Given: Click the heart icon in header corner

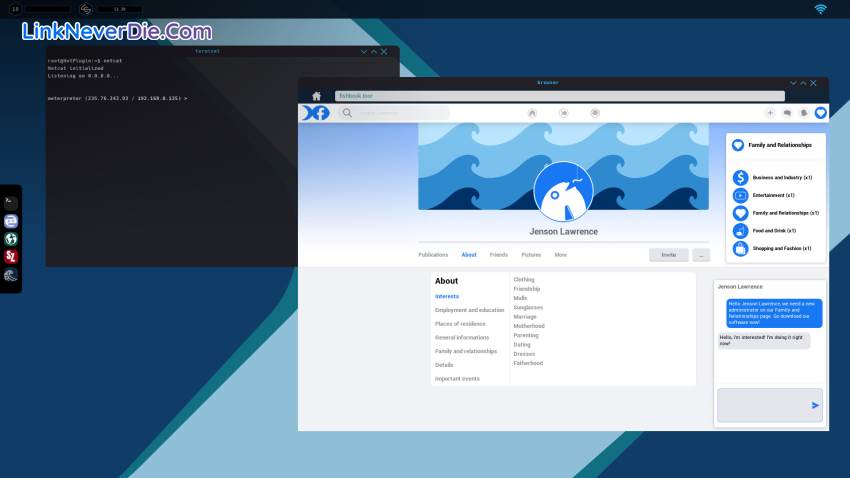Looking at the screenshot, I should click(x=821, y=113).
